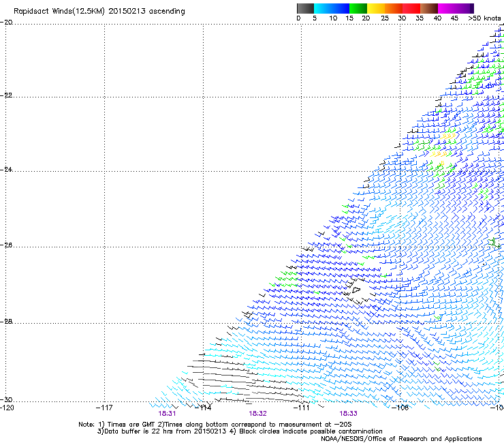Click the brown 35–40 knots color segment
504x443 pixels.
[429, 8]
